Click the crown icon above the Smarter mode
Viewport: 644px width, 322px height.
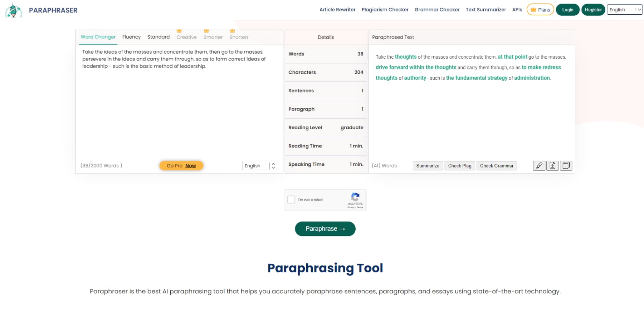coord(206,30)
